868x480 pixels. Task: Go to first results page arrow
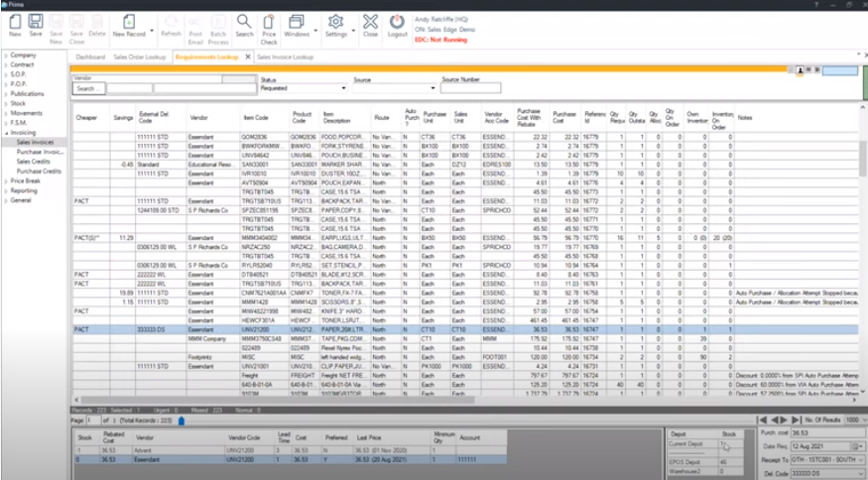(763, 420)
